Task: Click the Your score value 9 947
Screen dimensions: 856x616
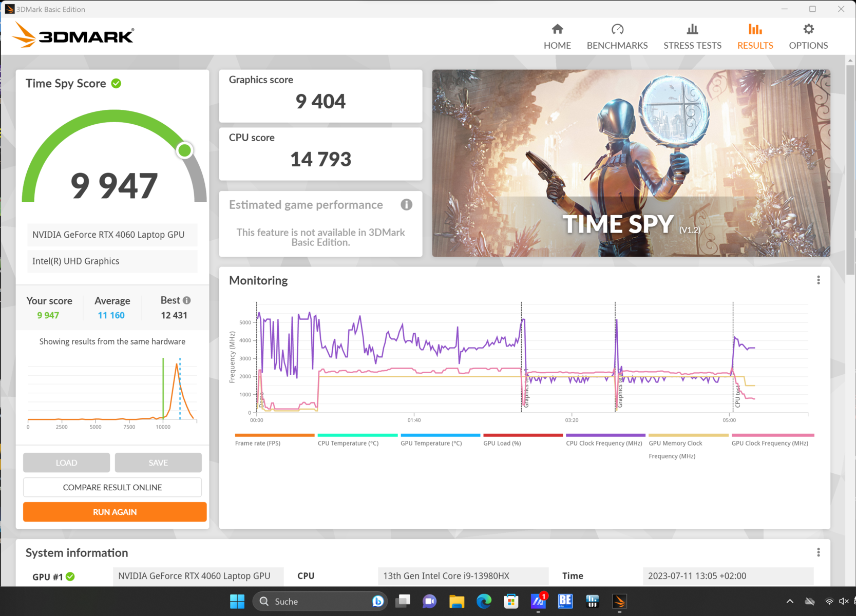Action: click(48, 315)
